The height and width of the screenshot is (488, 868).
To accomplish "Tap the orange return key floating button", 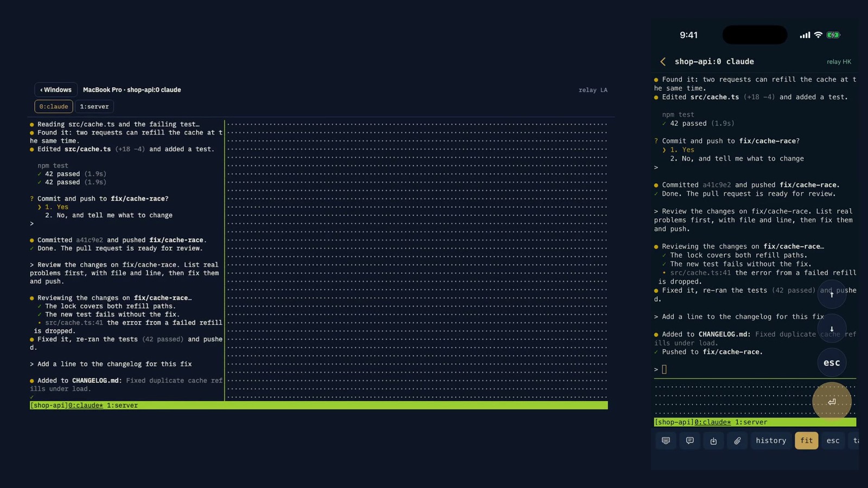I will 832,402.
